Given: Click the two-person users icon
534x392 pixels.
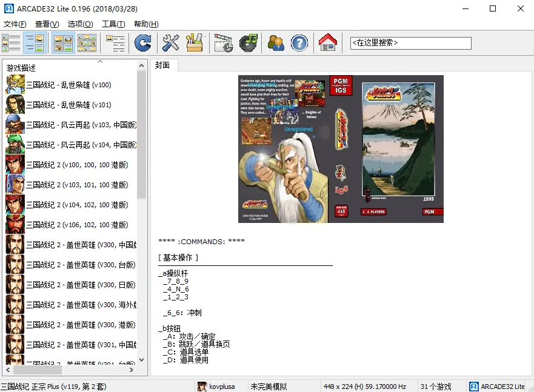Looking at the screenshot, I should (276, 43).
